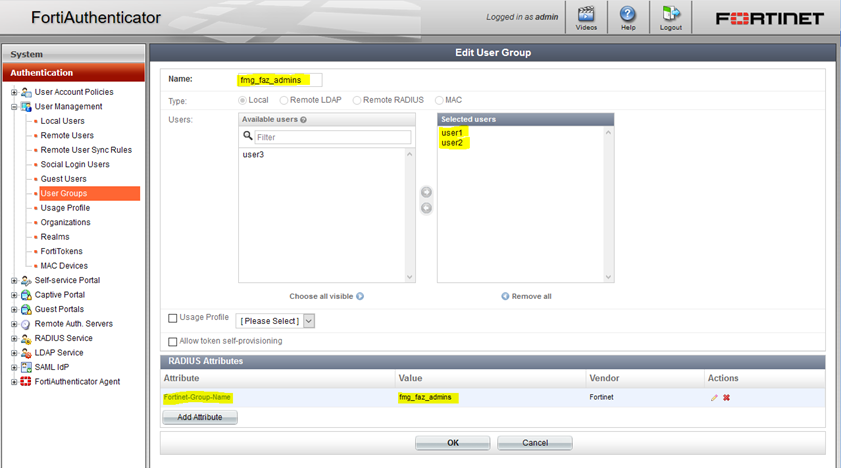Expand the Self-service Portal node

point(14,280)
